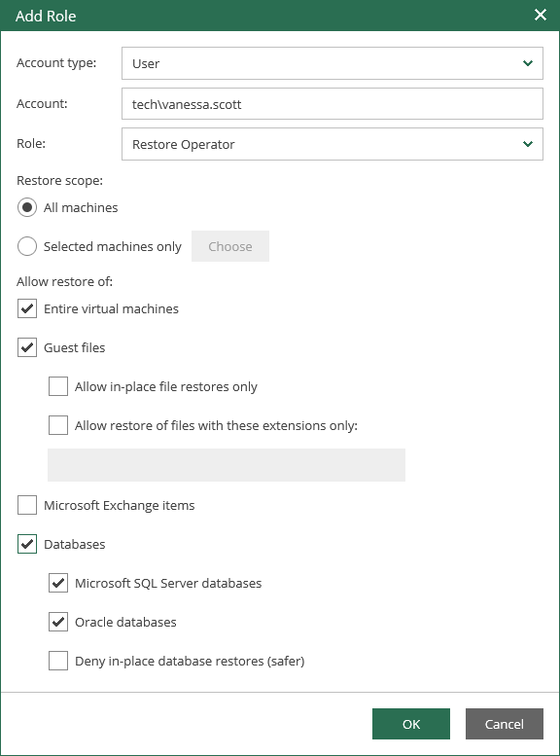Screen dimensions: 560x756
Task: Click the Account type User combo box
Action: click(x=332, y=63)
